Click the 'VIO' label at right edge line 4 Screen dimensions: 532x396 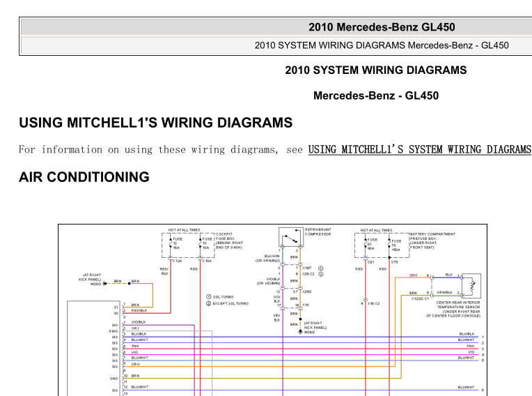(x=471, y=352)
